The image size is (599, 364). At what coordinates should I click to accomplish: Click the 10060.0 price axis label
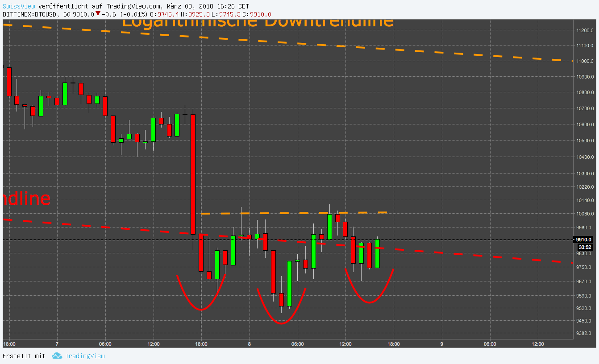pos(585,214)
